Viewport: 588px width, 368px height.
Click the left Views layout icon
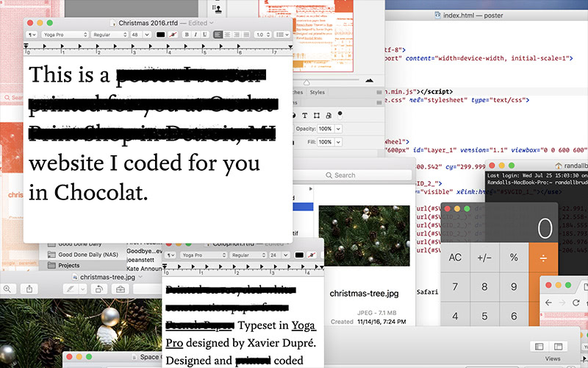[x=539, y=346]
